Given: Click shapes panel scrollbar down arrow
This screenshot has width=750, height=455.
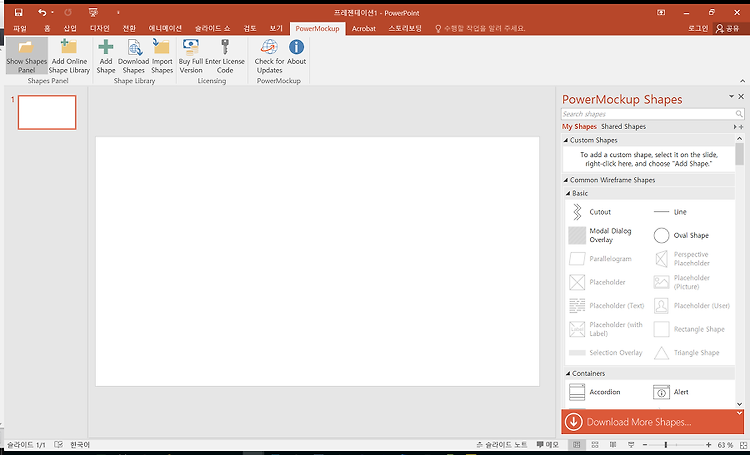Looking at the screenshot, I should [x=739, y=404].
